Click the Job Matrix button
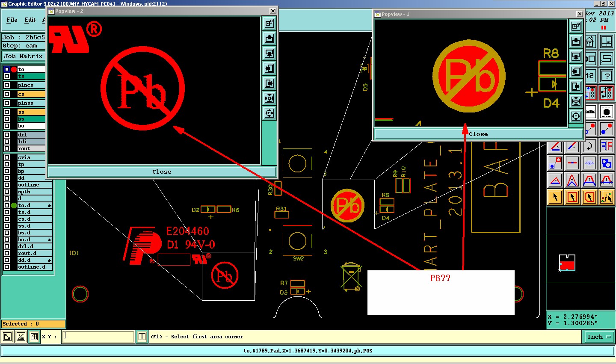Image resolution: width=616 pixels, height=364 pixels. [24, 56]
